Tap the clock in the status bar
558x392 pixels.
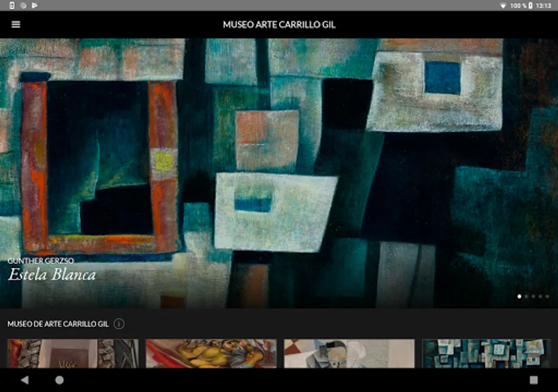[544, 6]
